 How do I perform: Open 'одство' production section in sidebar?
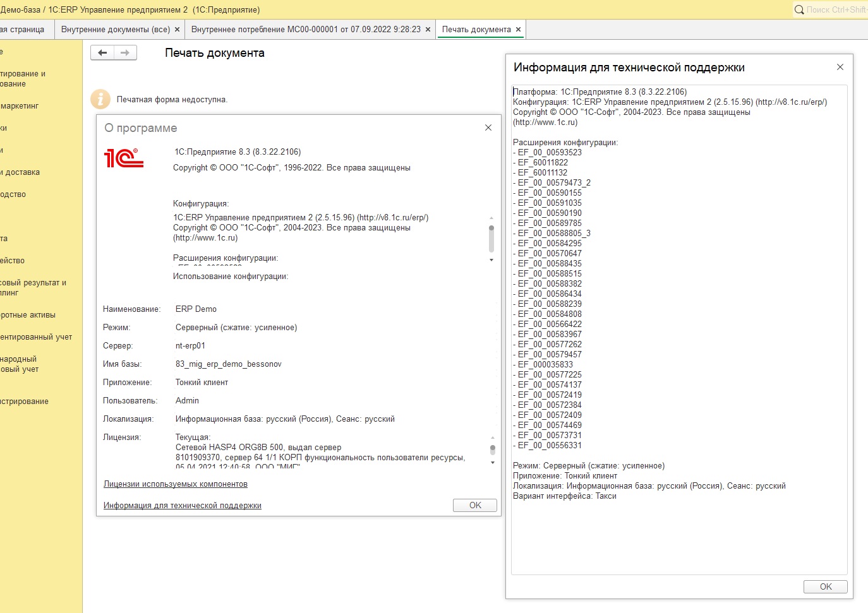pos(13,194)
